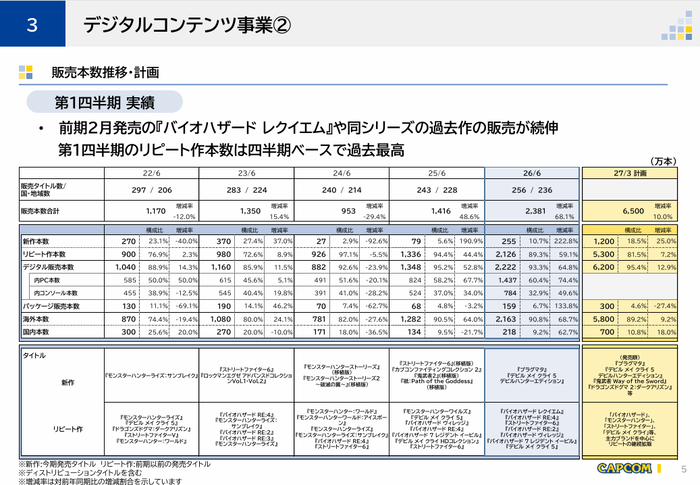Click total units value 1,170

tap(155, 211)
